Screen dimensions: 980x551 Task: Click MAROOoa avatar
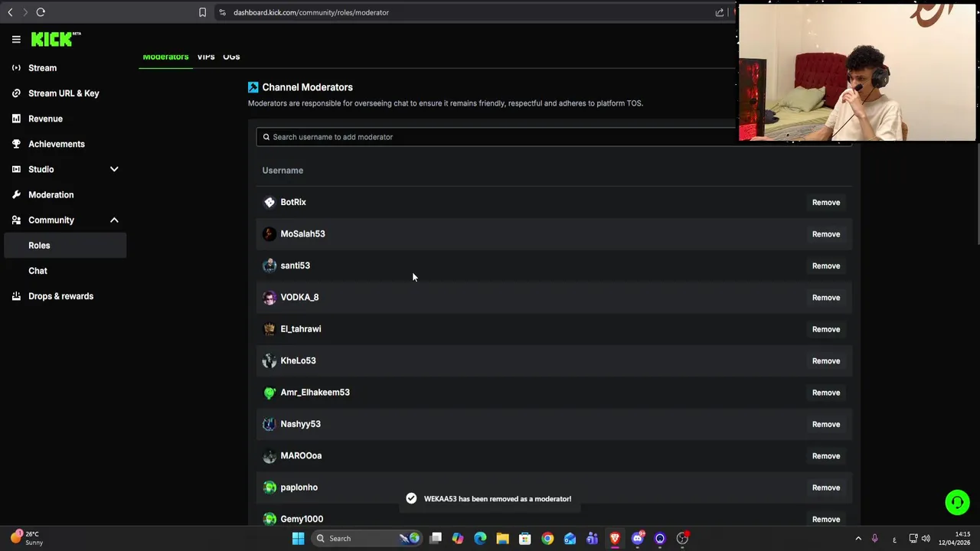coord(269,456)
